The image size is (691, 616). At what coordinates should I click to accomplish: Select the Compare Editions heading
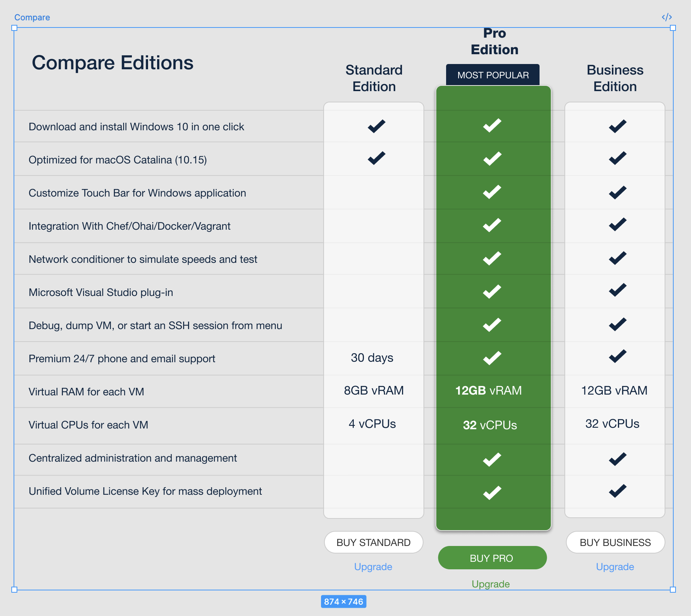click(112, 63)
